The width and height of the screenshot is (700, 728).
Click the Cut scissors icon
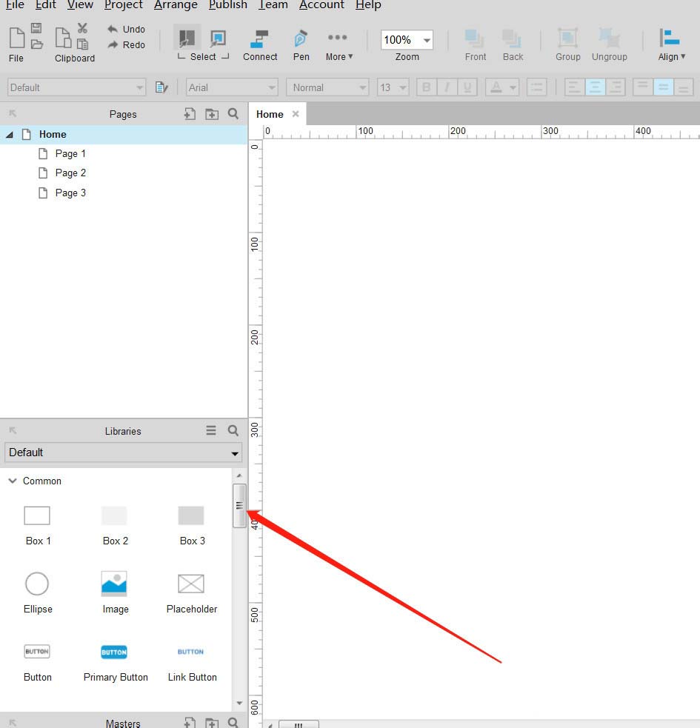coord(82,28)
